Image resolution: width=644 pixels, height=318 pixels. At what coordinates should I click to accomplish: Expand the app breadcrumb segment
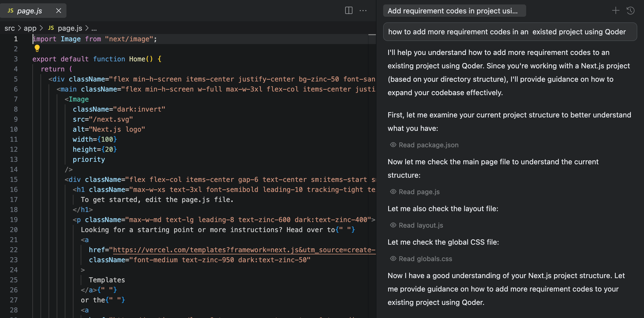pyautogui.click(x=30, y=28)
